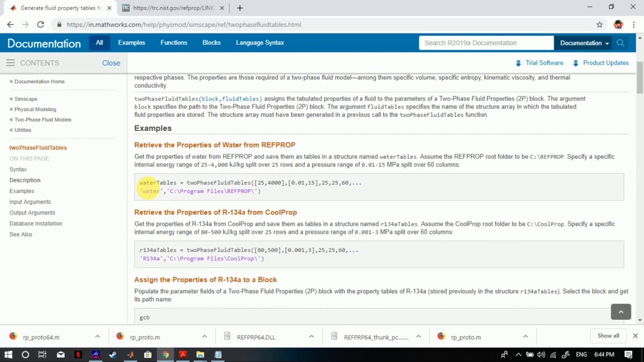The height and width of the screenshot is (362, 644).
Task: Open the Chrome three-dot menu
Action: coord(634,24)
